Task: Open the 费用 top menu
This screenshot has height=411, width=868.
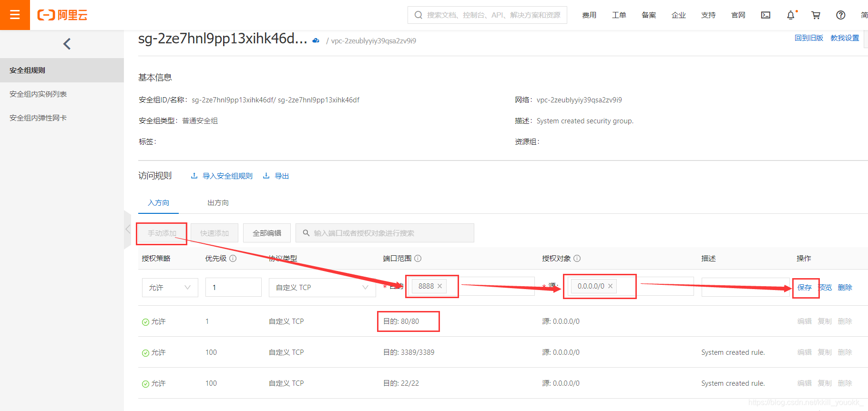Action: [x=589, y=15]
